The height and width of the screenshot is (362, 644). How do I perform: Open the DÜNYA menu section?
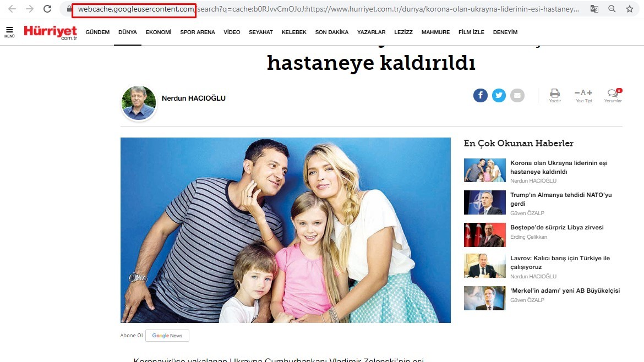click(x=128, y=32)
